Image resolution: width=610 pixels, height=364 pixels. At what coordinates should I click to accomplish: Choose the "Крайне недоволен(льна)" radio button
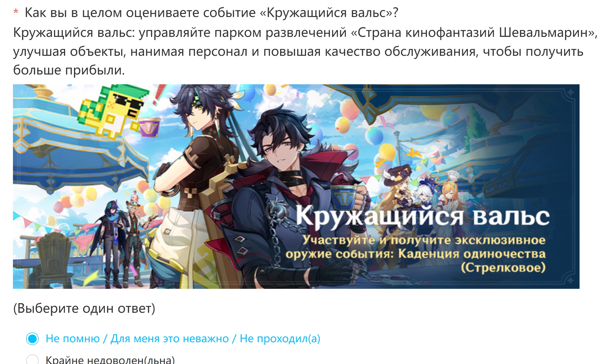[x=32, y=360]
